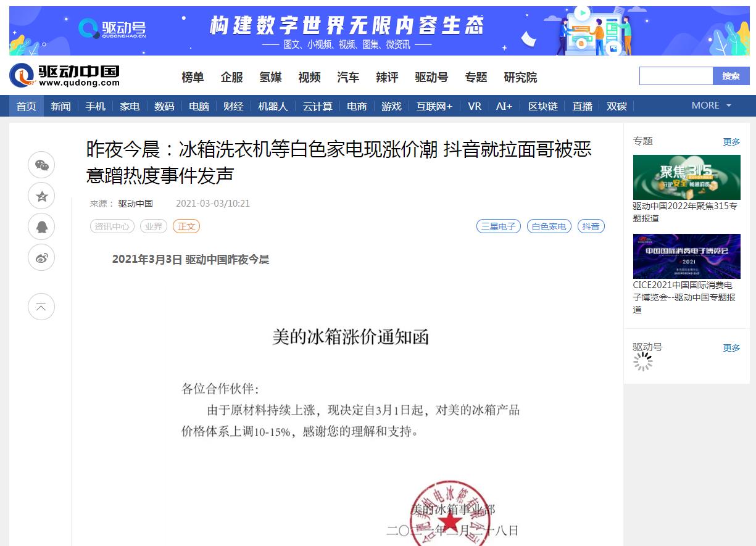Select AI+ in blue navbar
756x546 pixels.
tap(504, 106)
